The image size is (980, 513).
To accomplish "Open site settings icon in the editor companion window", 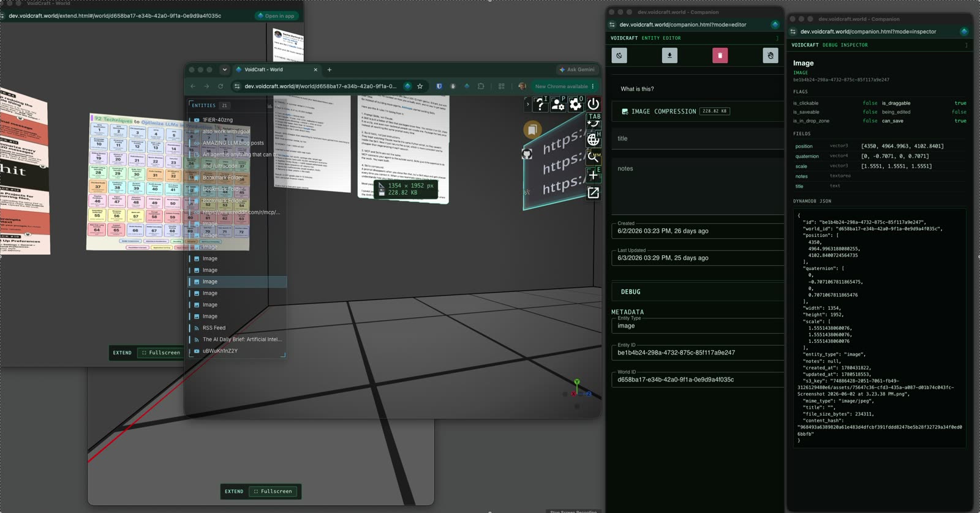I will [x=612, y=24].
